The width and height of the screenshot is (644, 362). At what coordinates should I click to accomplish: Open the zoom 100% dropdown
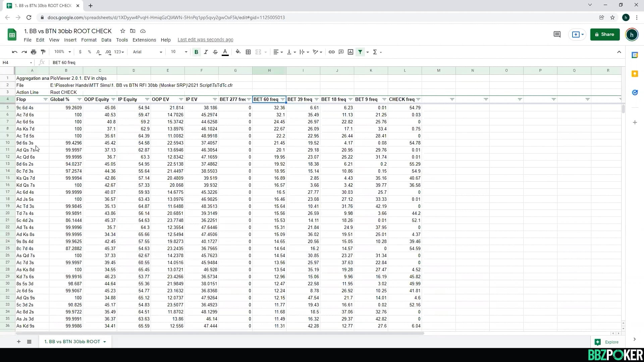tap(62, 52)
